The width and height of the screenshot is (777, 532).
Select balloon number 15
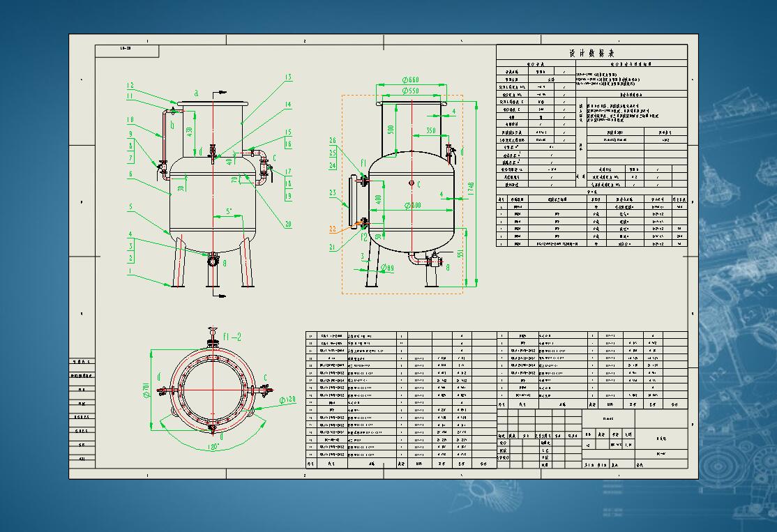pos(288,132)
